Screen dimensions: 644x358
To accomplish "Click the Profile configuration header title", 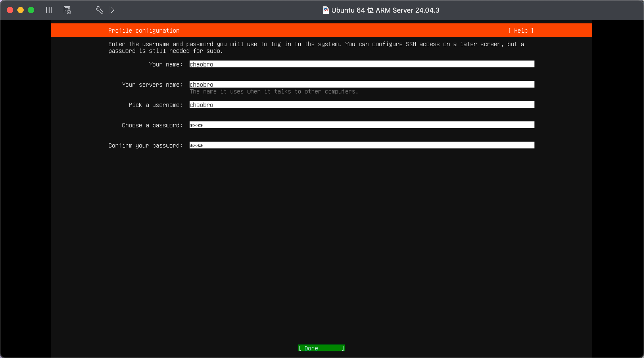I will (x=144, y=30).
